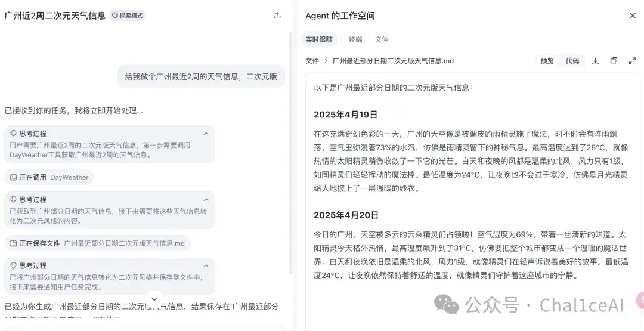
Task: Open saved file 广州最近部分日期二次元版天气信息.md in chat
Action: (125, 243)
